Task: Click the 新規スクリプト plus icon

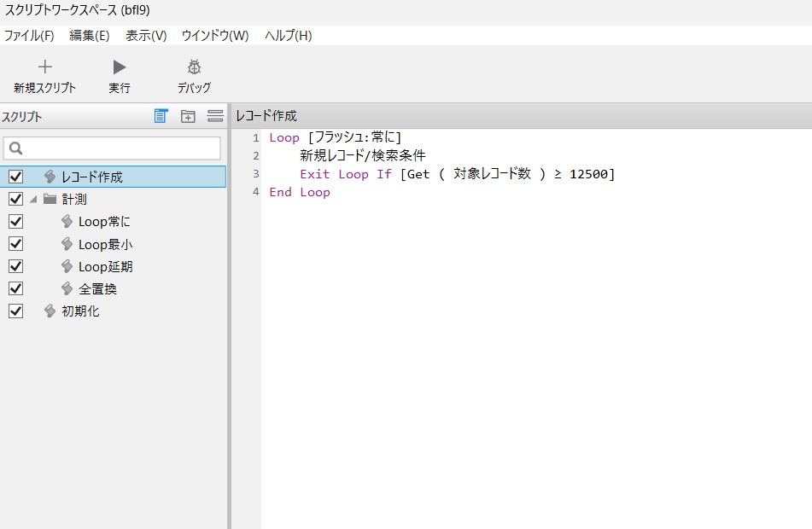Action: (x=45, y=67)
